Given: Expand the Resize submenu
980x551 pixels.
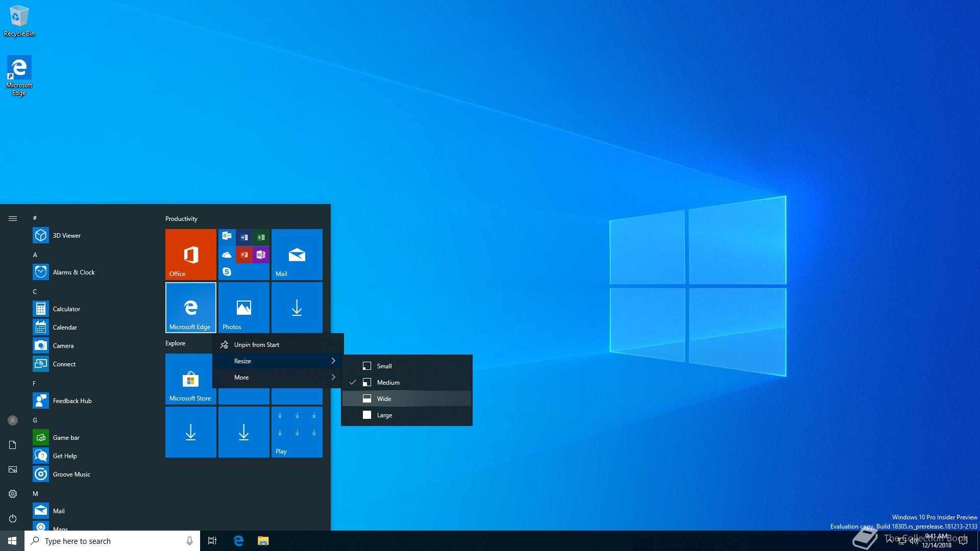Looking at the screenshot, I should [278, 361].
